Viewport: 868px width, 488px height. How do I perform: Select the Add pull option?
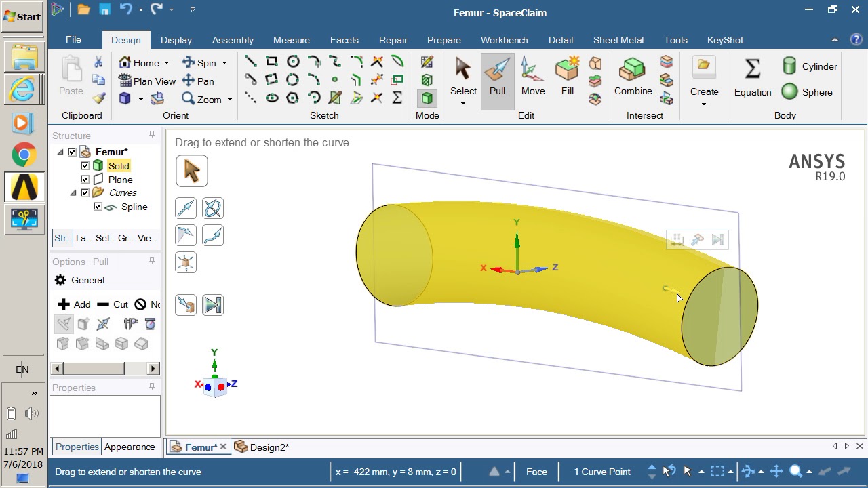point(74,304)
